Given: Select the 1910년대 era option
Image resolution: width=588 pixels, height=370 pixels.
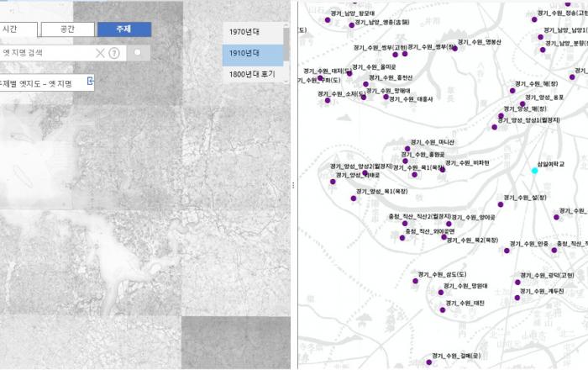Looking at the screenshot, I should pyautogui.click(x=244, y=53).
